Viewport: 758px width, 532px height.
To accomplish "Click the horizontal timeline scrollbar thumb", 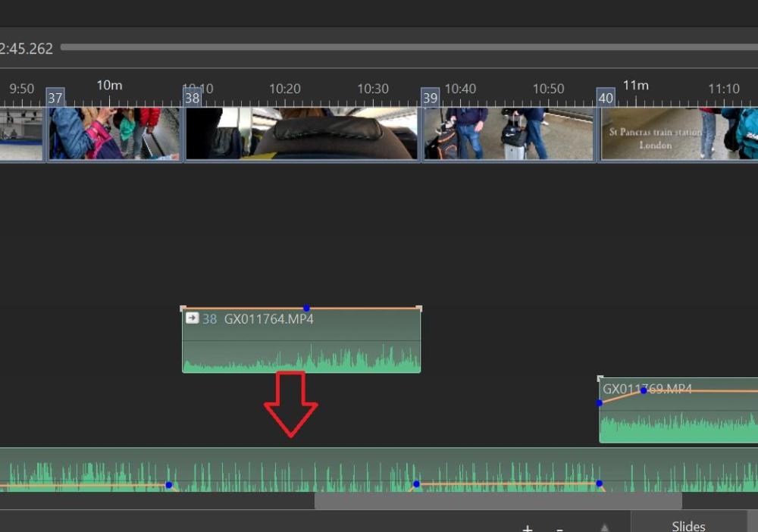I will pyautogui.click(x=498, y=501).
